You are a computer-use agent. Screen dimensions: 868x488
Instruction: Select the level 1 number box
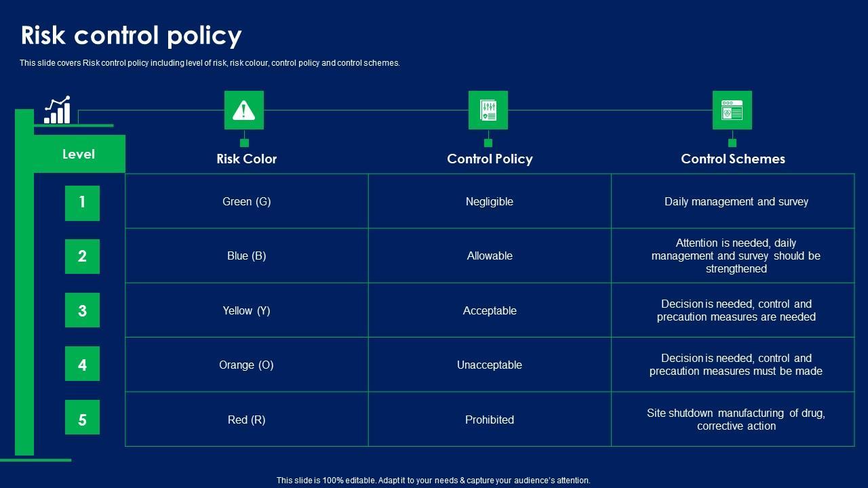pos(82,203)
